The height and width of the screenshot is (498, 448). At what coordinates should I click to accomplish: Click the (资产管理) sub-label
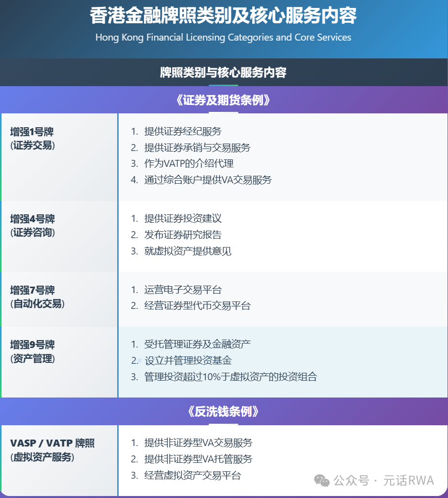point(33,358)
